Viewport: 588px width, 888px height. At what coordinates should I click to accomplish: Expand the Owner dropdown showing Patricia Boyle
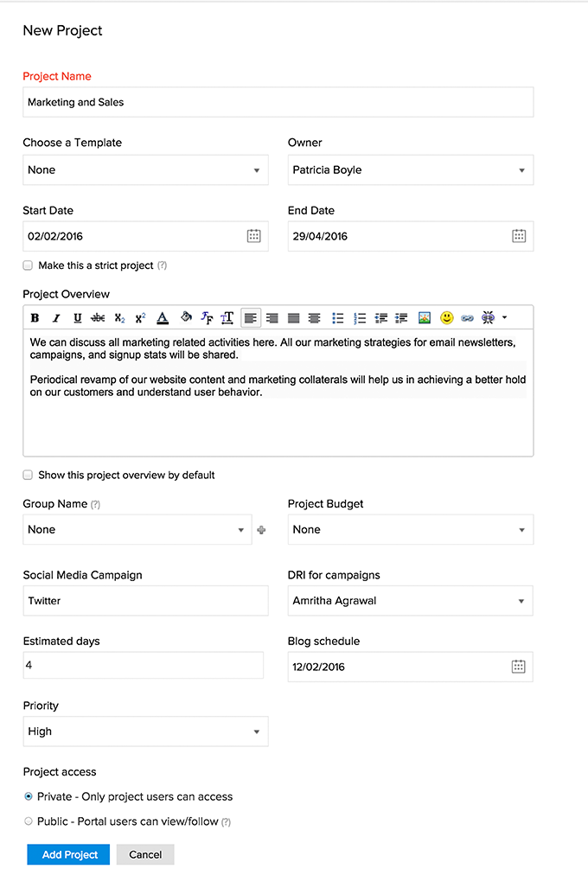pos(410,170)
